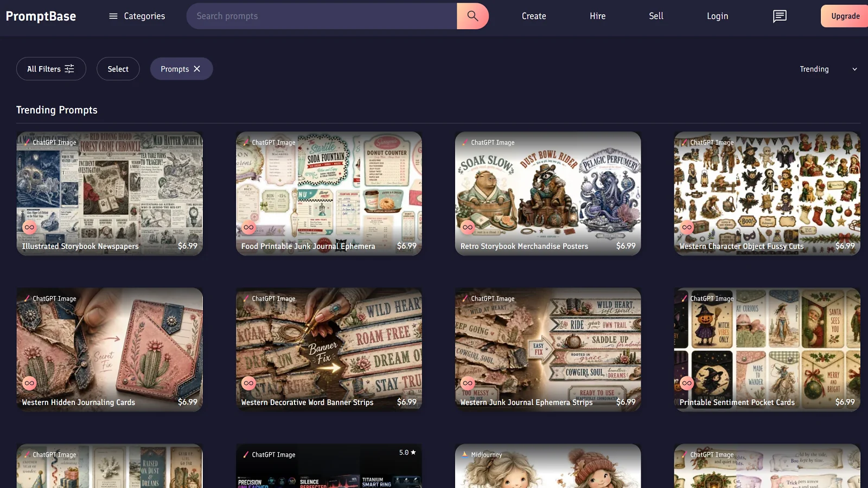Click ChatGPT Image tag on Illustrated Storybook Newspapers
This screenshot has height=488, width=868.
point(50,143)
